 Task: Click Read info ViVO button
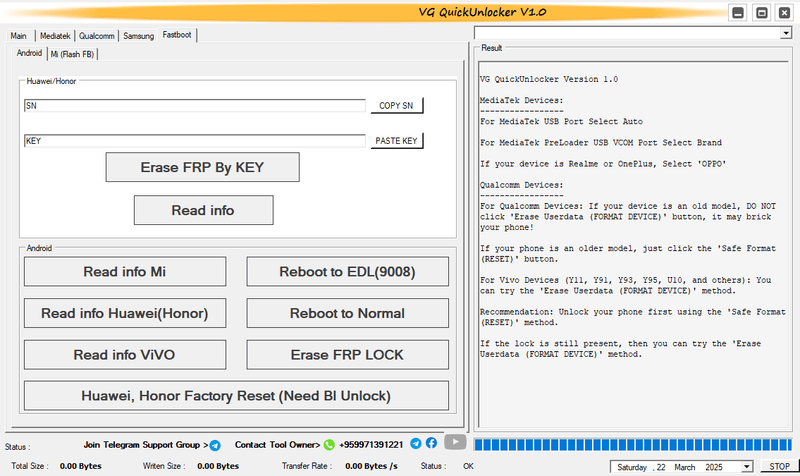tap(125, 355)
